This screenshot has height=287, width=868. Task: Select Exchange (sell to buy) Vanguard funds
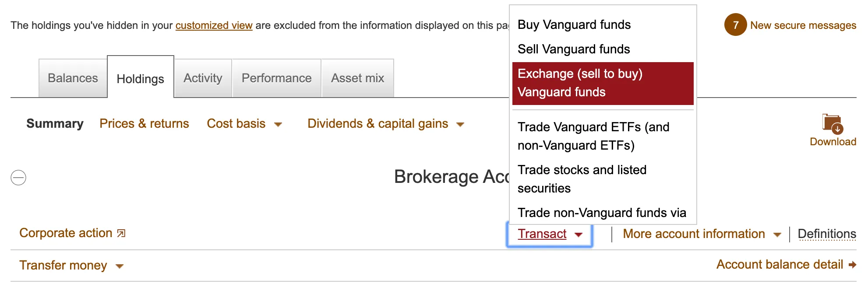point(581,83)
